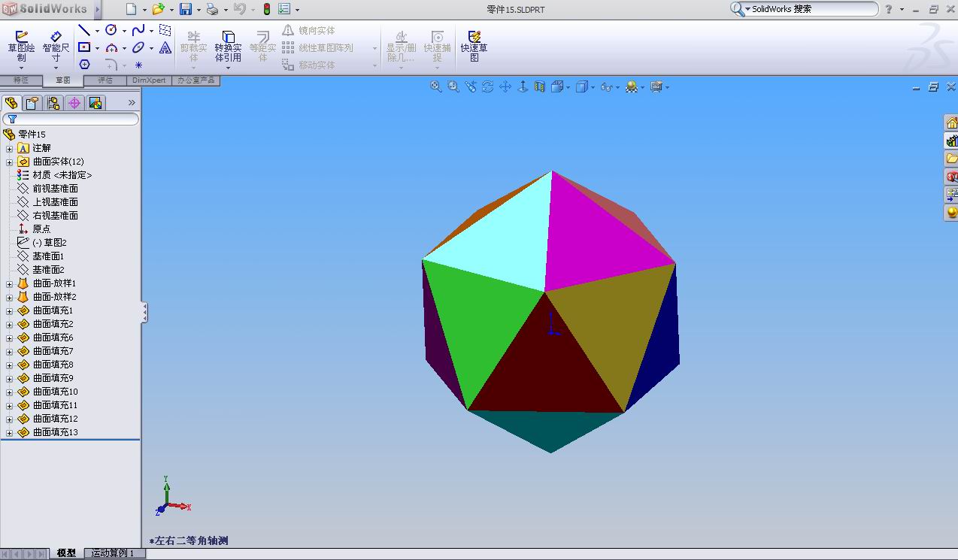Open the DisplayManager tab icon
This screenshot has height=560, width=958.
[x=95, y=103]
